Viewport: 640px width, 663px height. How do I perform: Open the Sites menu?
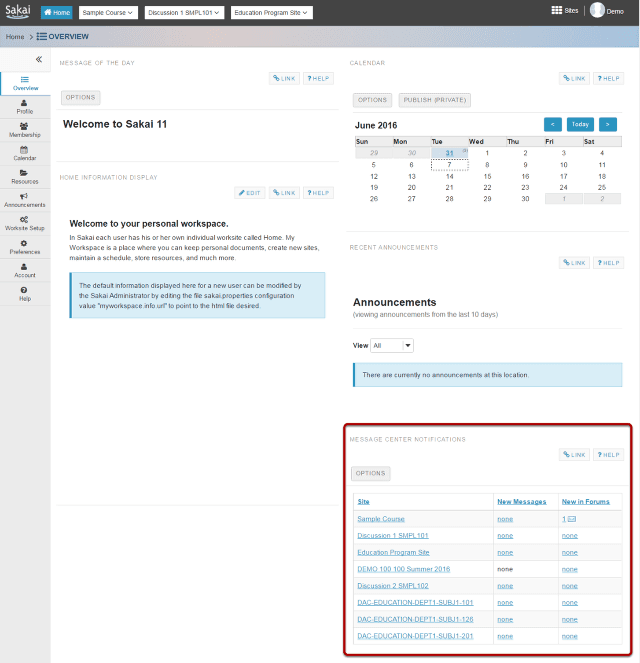click(x=564, y=10)
